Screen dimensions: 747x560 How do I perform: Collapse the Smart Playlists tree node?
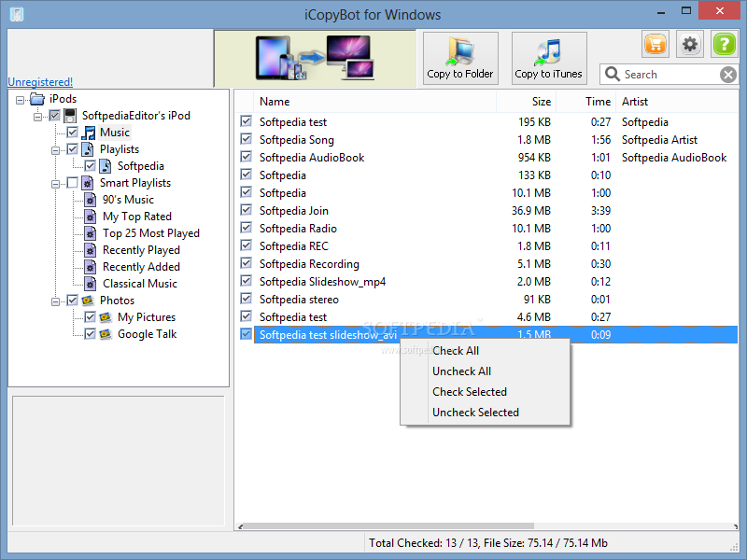point(55,184)
